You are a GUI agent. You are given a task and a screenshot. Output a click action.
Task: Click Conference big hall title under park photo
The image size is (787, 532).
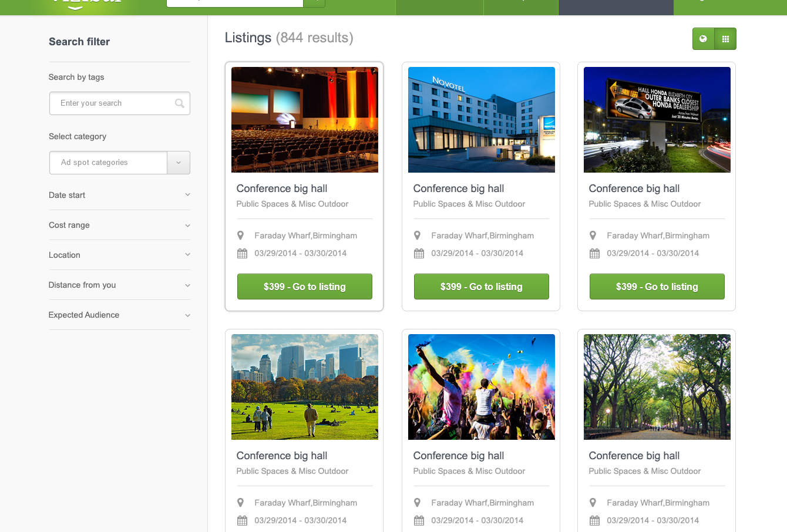(282, 456)
